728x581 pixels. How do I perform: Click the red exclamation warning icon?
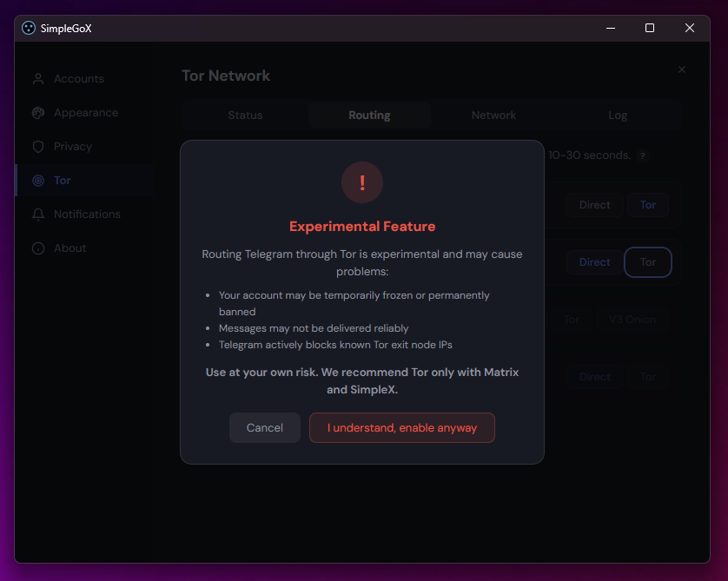click(362, 182)
